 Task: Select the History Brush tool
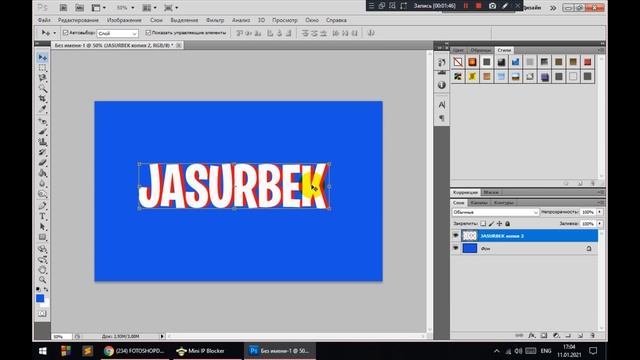tap(42, 152)
